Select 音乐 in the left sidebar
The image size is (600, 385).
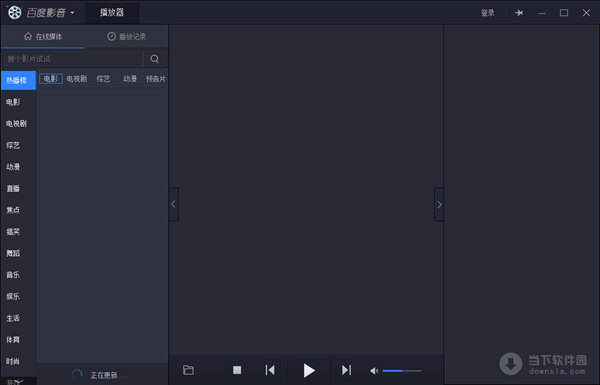click(x=13, y=275)
